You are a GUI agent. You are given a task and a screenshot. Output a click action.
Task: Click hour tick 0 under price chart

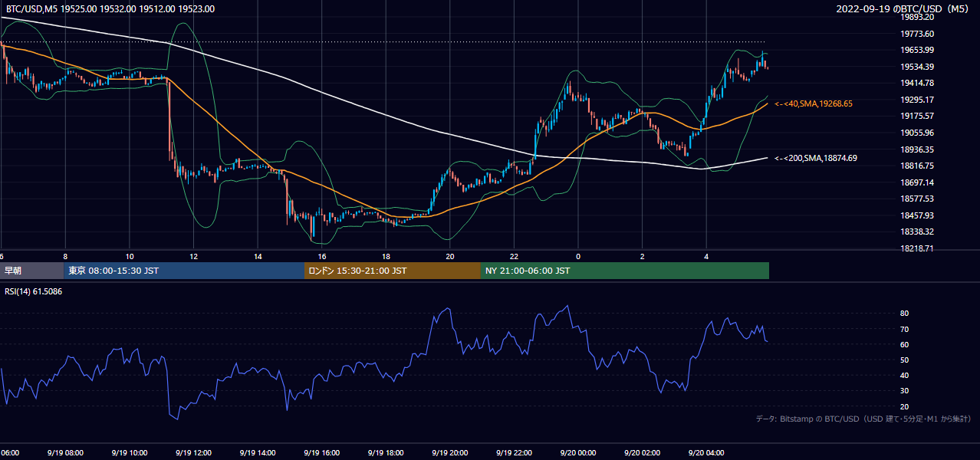[x=578, y=256]
